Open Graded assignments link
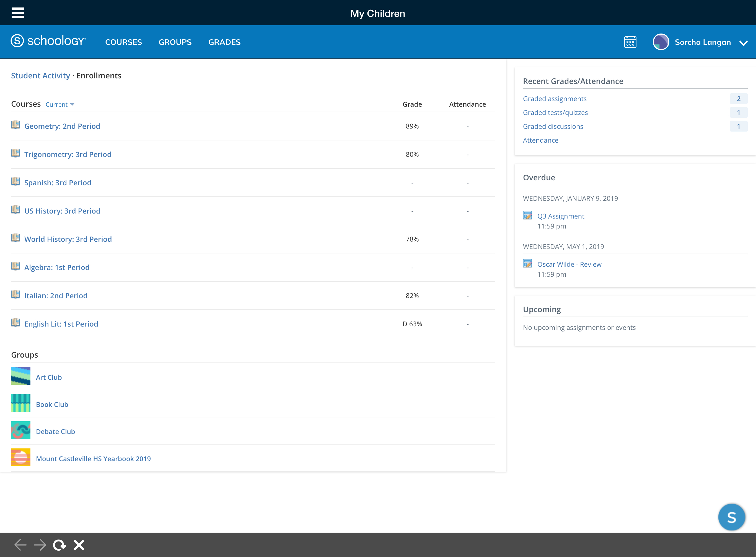Screen dimensions: 756x557 pos(555,99)
